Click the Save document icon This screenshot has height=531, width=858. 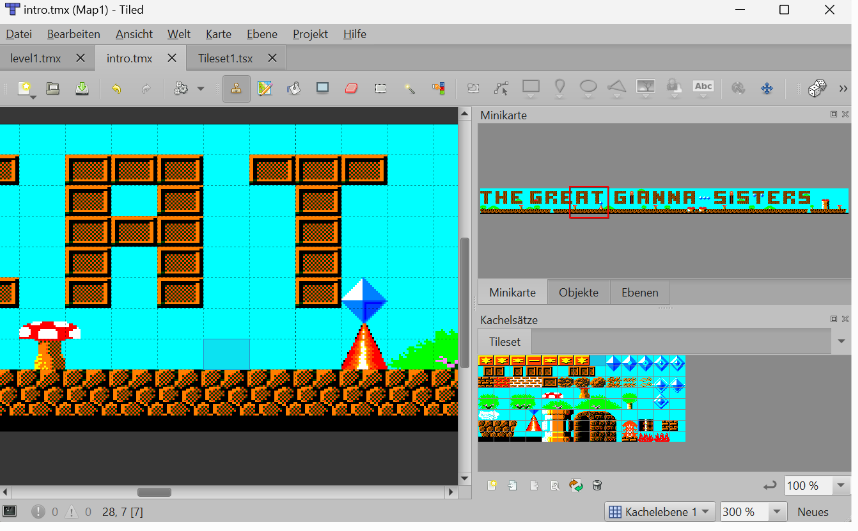click(x=82, y=88)
